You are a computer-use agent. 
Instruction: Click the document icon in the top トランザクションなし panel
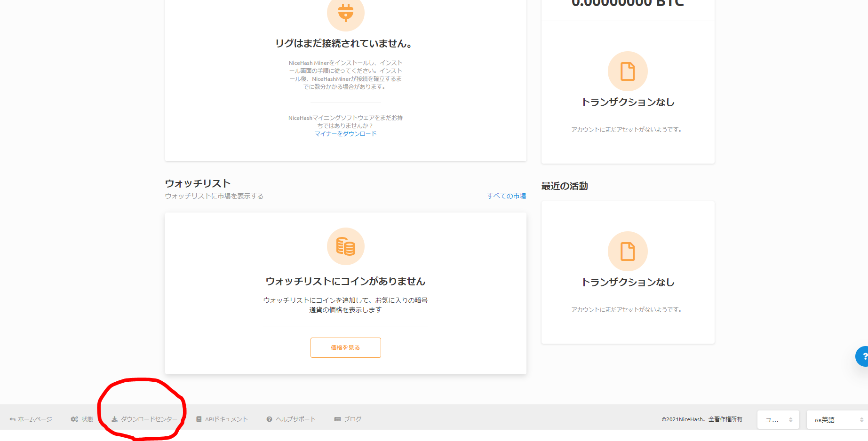pyautogui.click(x=628, y=71)
